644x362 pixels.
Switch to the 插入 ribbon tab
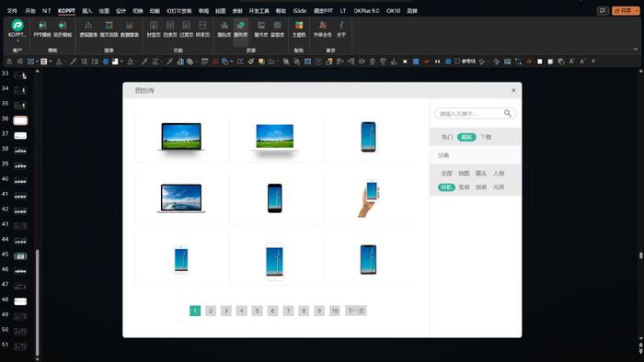(87, 11)
